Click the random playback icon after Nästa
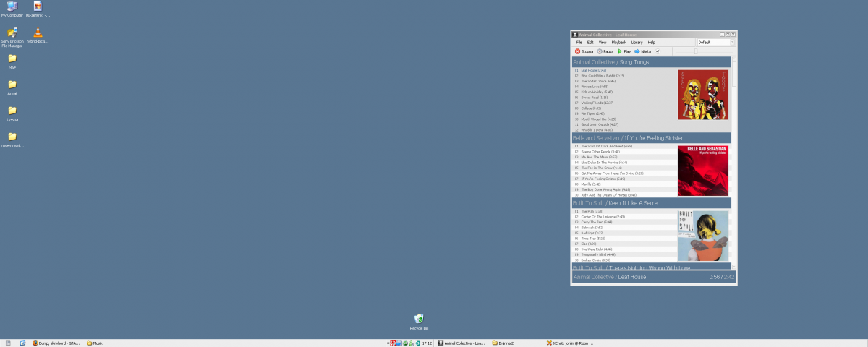Image resolution: width=868 pixels, height=347 pixels. (658, 51)
